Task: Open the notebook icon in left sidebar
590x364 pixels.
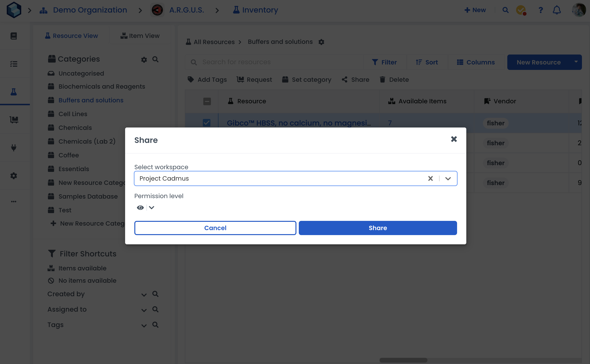Action: click(14, 36)
